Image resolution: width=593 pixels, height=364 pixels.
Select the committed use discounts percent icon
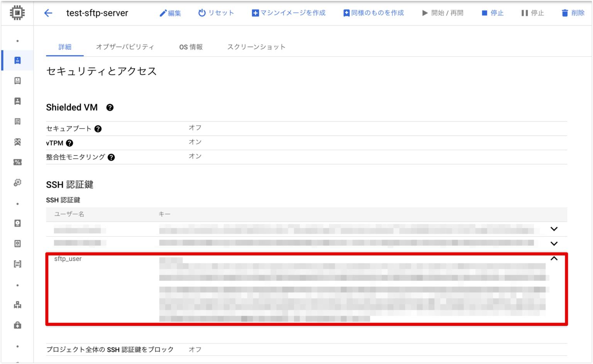click(17, 162)
